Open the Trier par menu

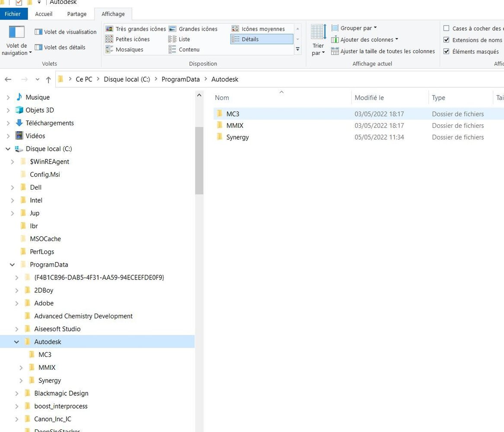(x=318, y=40)
